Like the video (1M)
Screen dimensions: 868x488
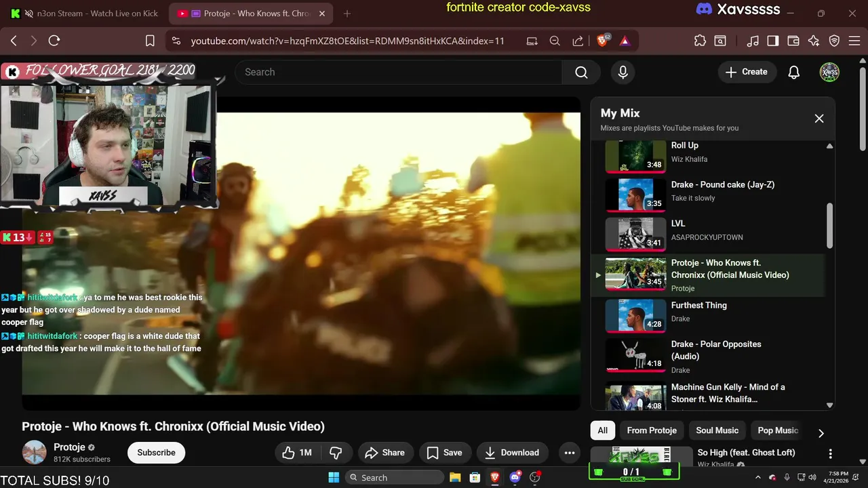coord(297,453)
